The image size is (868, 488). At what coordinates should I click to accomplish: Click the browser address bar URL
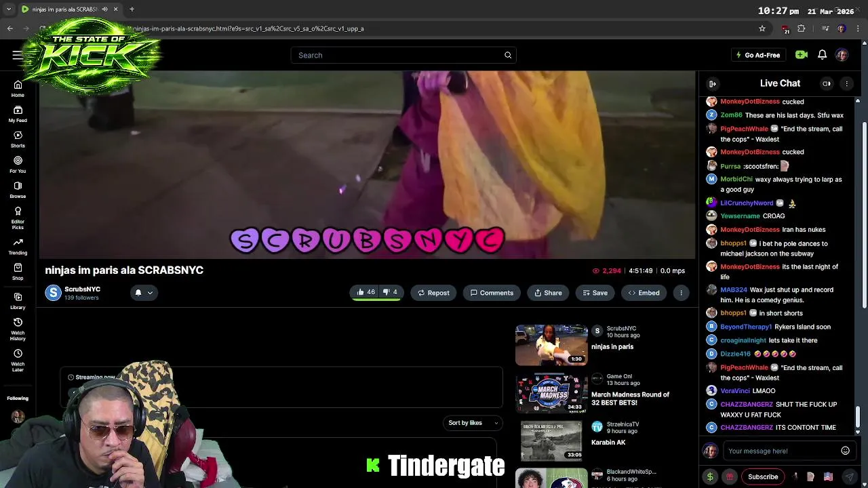248,28
